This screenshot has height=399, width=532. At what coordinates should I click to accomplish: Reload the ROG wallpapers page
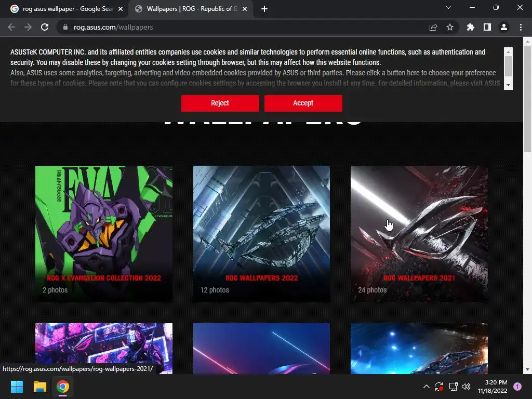point(45,27)
